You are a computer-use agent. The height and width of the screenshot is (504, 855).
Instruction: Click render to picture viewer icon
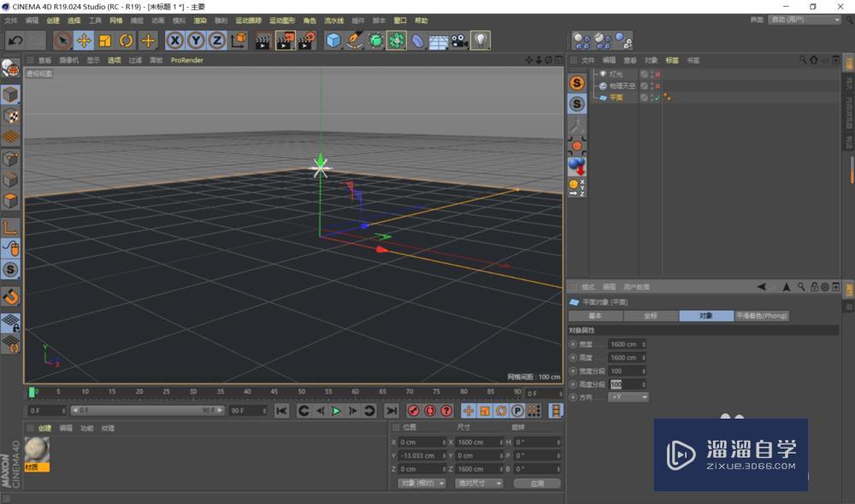click(x=286, y=41)
